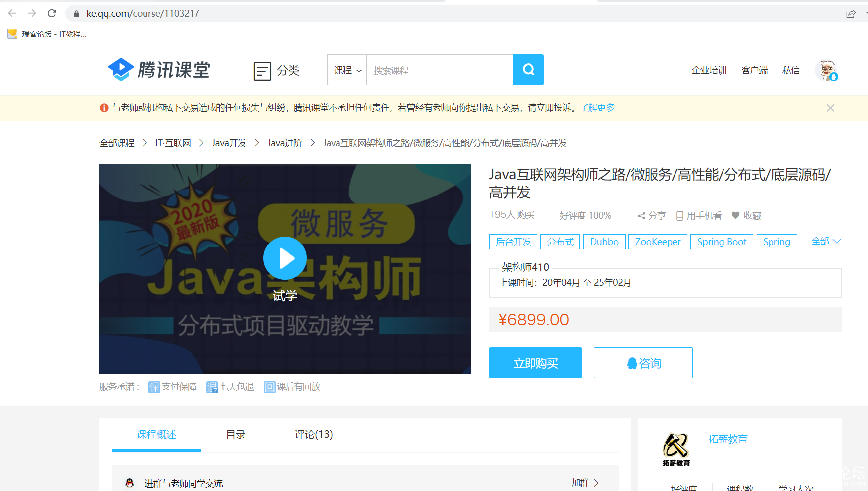868x491 pixels.
Task: Close the yellow warning banner
Action: tap(830, 108)
